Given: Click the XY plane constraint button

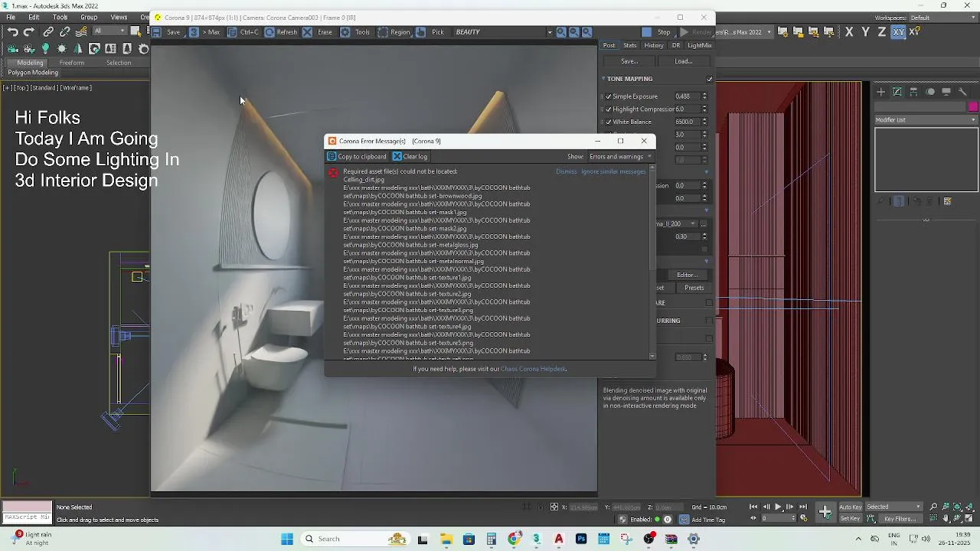Looking at the screenshot, I should click(x=898, y=32).
